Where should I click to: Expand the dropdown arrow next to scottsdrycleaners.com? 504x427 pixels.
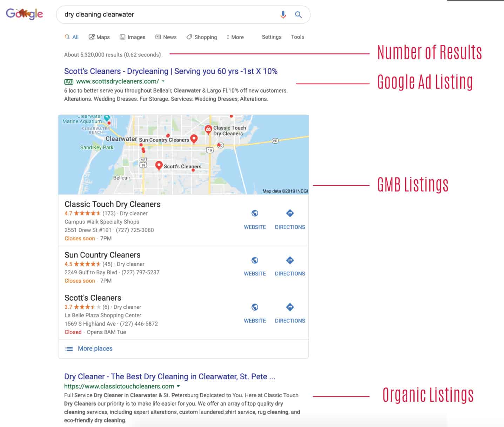(163, 81)
